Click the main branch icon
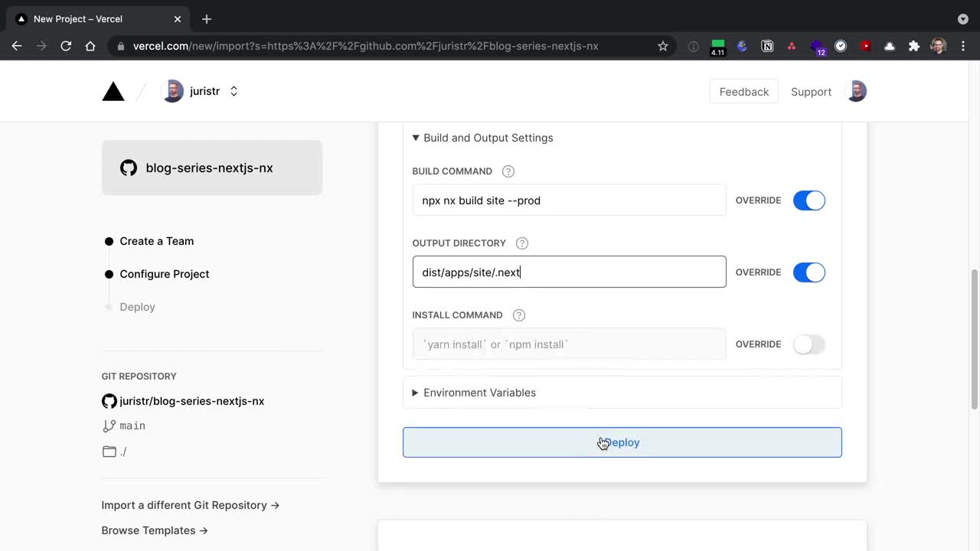This screenshot has height=551, width=980. click(109, 425)
